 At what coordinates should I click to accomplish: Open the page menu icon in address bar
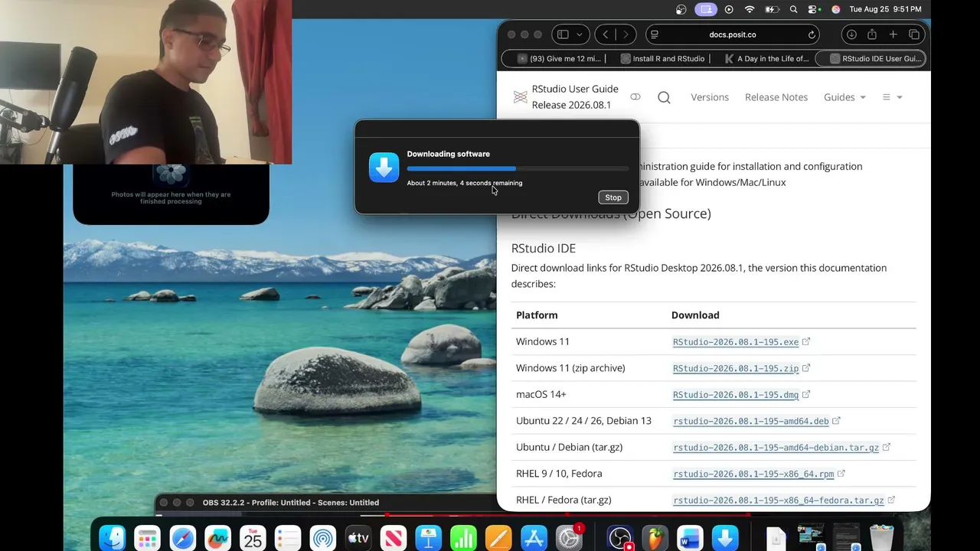click(654, 34)
